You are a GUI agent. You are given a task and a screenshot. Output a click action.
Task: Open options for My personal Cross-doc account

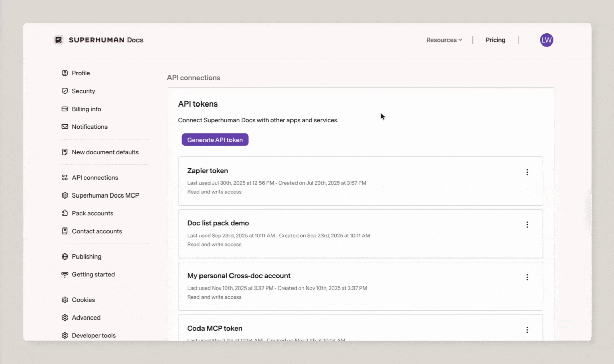point(527,277)
